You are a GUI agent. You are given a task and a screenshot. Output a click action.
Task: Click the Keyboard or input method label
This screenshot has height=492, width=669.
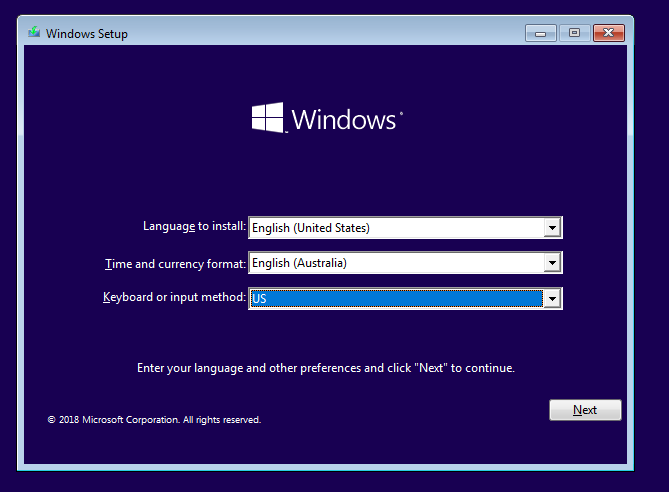point(175,297)
